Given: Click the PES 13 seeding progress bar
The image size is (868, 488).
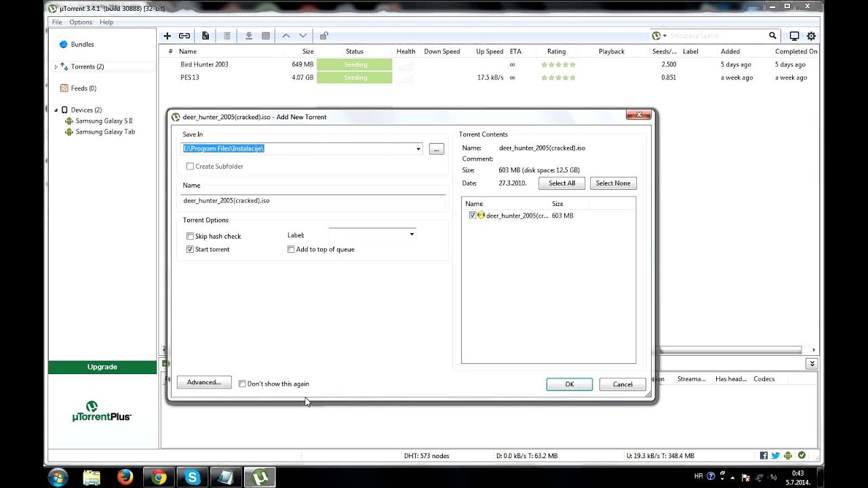Looking at the screenshot, I should click(355, 77).
